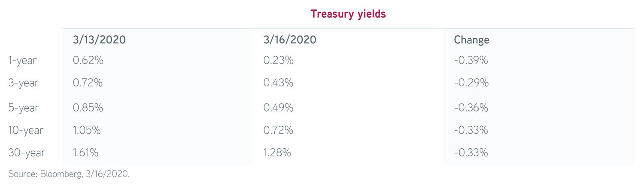Screen dimensions: 644x189
Task: Click the Treasury yields table title
Action: 348,14
